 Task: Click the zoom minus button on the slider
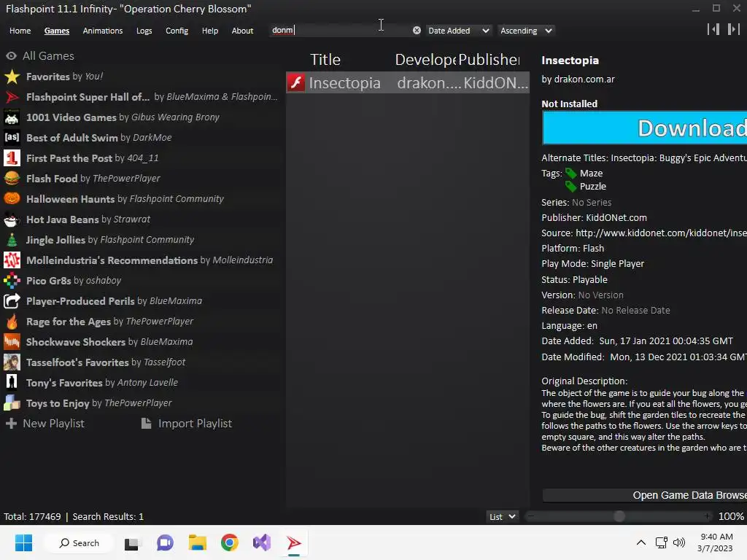click(531, 516)
